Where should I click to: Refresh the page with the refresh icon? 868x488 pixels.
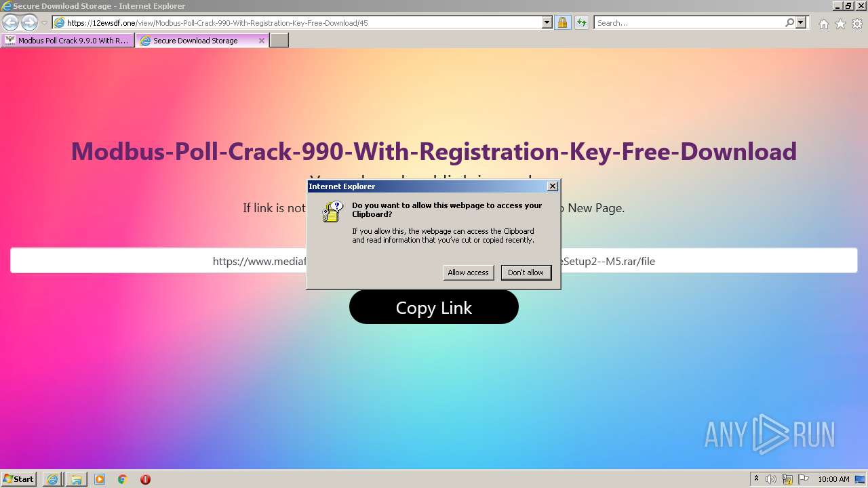[x=581, y=22]
